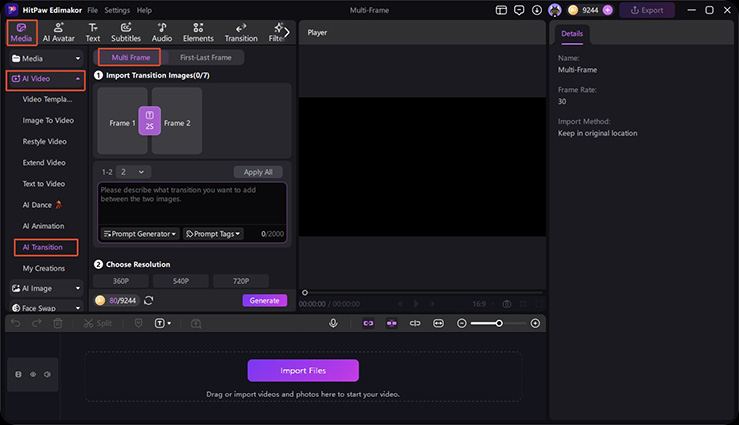
Task: Select Restyle Video in sidebar
Action: tap(44, 142)
